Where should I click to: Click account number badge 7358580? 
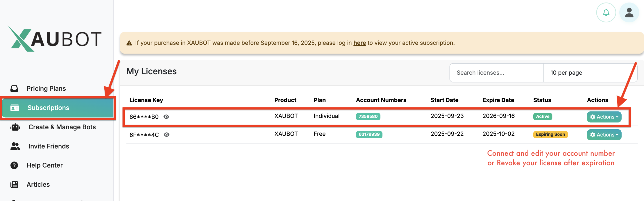368,116
